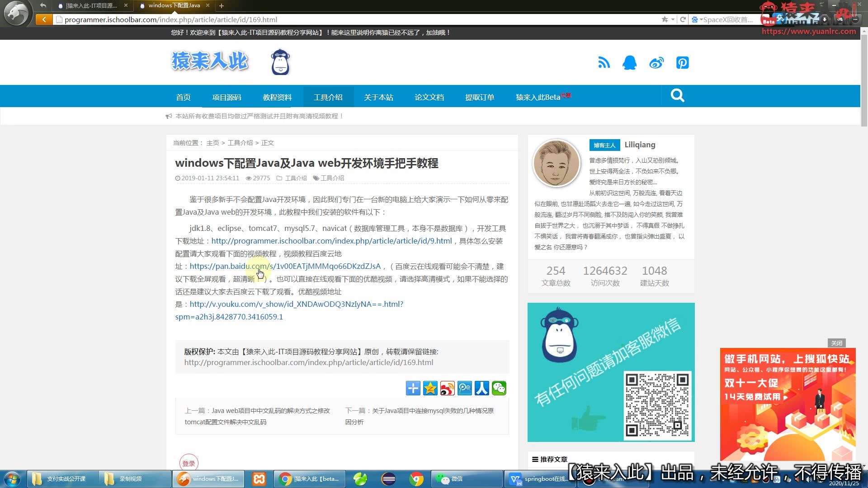Image resolution: width=868 pixels, height=488 pixels.
Task: Open the Weibo icon in header
Action: click(656, 63)
